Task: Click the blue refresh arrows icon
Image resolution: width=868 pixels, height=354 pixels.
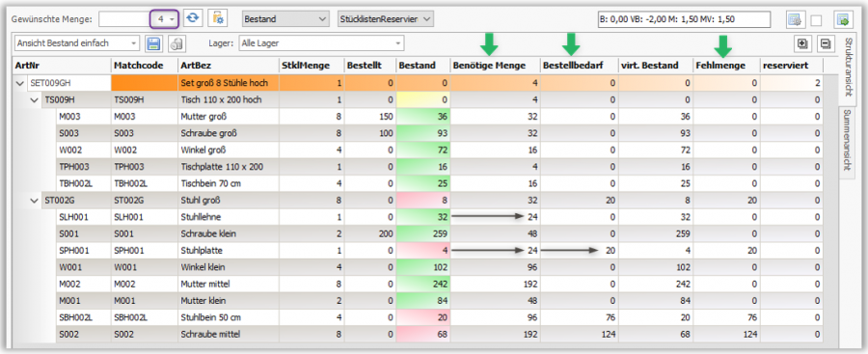Action: [192, 19]
